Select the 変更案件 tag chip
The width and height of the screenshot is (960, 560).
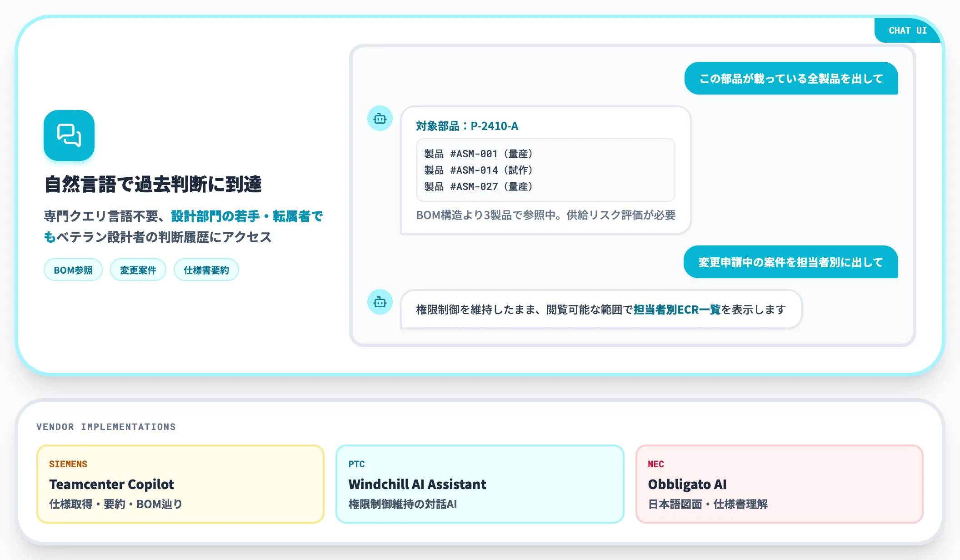(x=138, y=270)
